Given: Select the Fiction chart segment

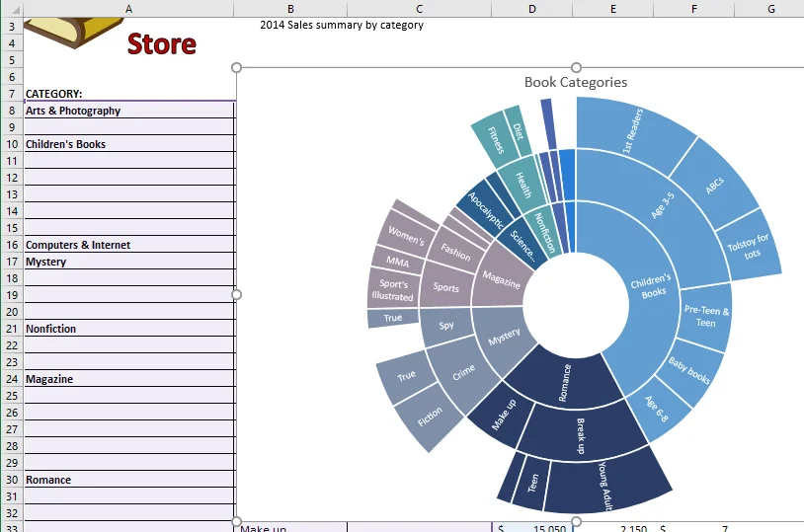Looking at the screenshot, I should [x=430, y=417].
